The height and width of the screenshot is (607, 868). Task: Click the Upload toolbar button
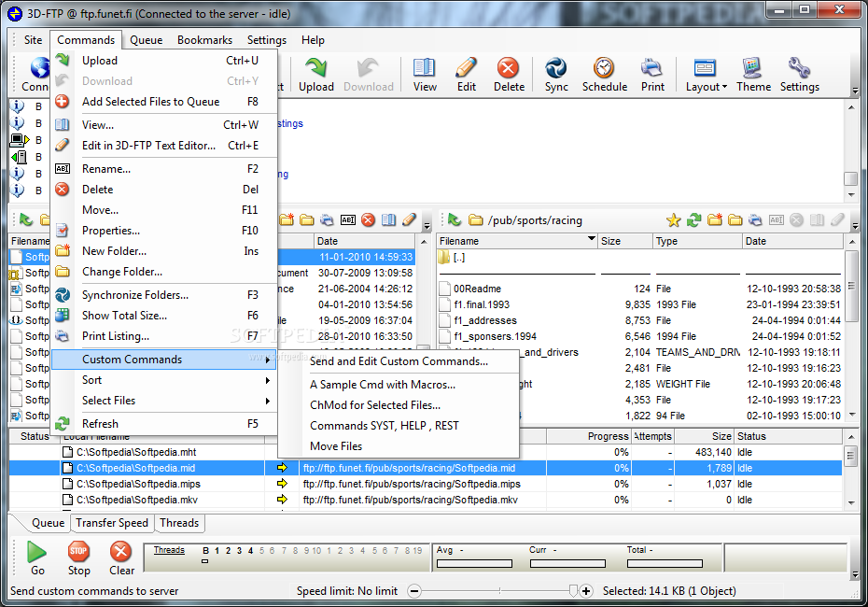(316, 75)
